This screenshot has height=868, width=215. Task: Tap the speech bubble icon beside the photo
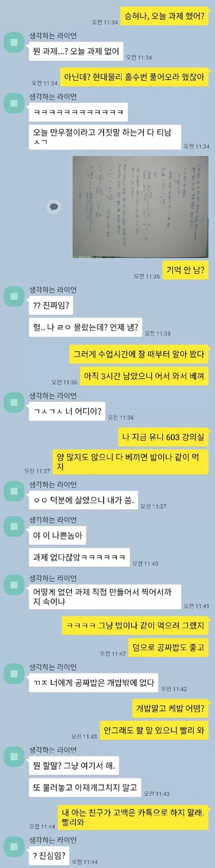54,207
